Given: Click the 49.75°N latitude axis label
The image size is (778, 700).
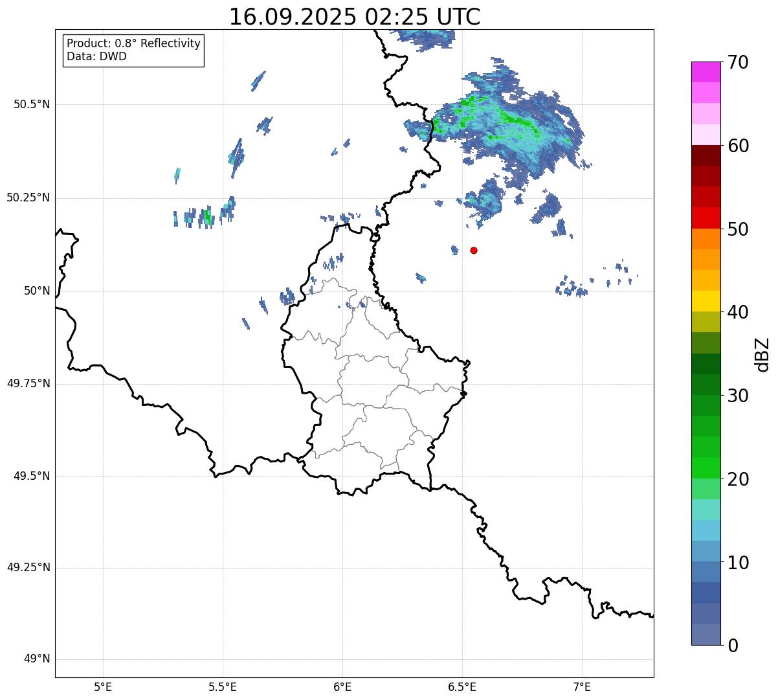Looking at the screenshot, I should pyautogui.click(x=28, y=383).
